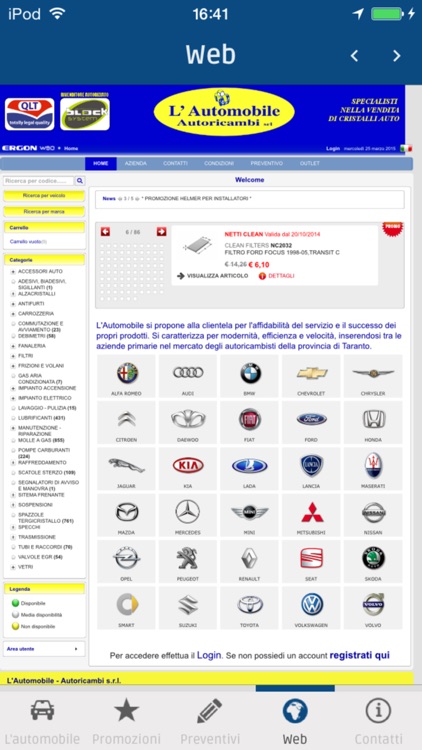
Task: Open the Mitsubishi brand logo
Action: 312,511
